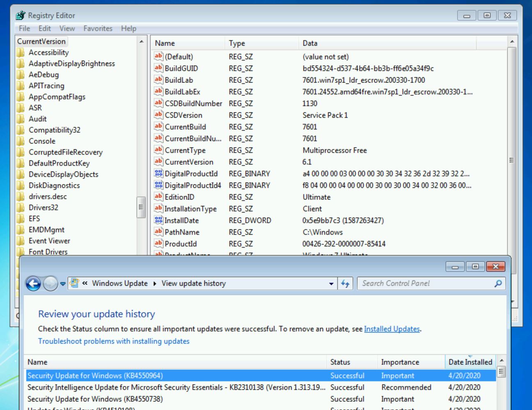Click the search magnifier in Control Panel
This screenshot has width=532, height=410.
(498, 283)
